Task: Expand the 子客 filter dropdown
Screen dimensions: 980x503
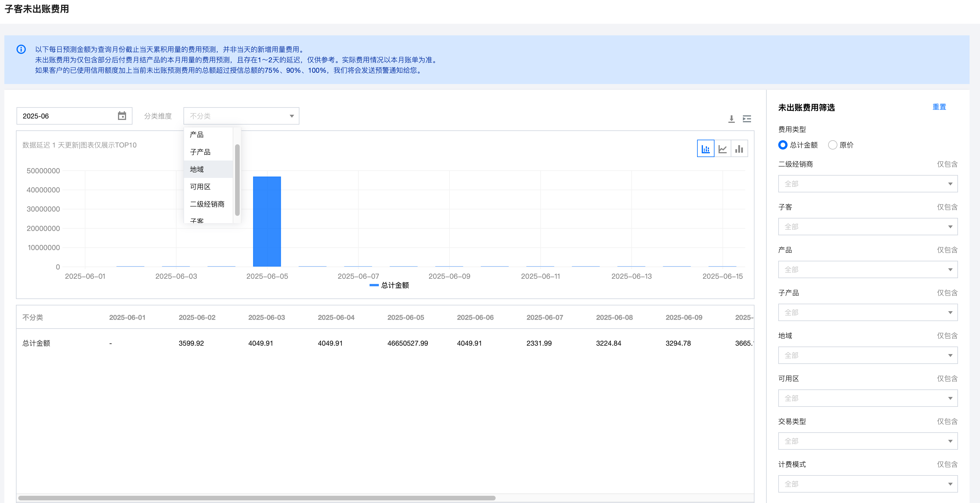Action: click(x=867, y=227)
